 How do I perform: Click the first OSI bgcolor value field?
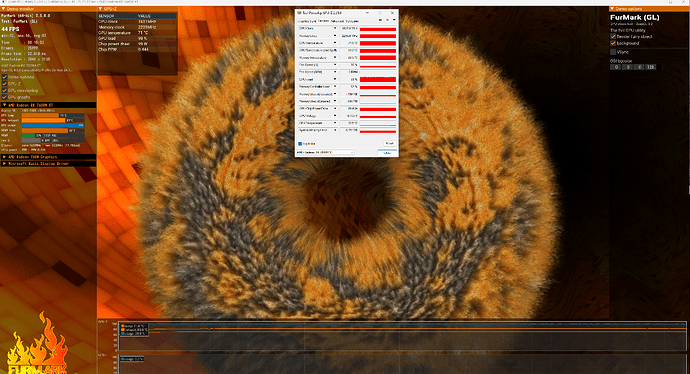tap(616, 67)
